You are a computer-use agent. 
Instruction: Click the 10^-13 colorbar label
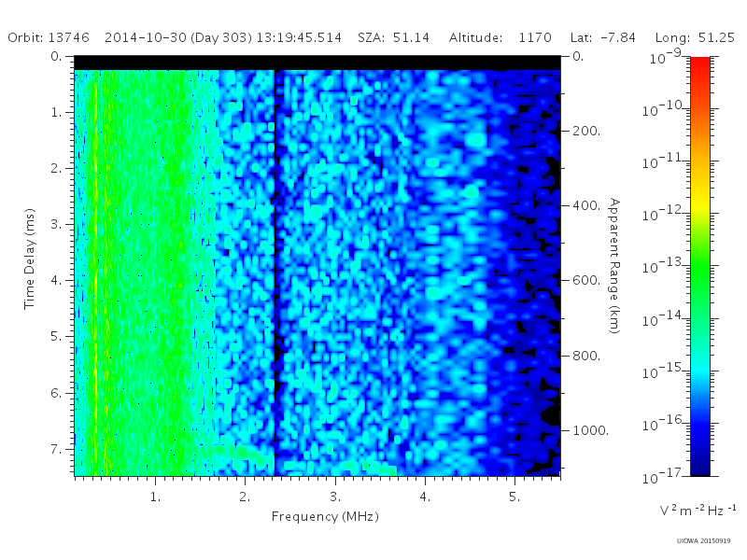(x=664, y=266)
